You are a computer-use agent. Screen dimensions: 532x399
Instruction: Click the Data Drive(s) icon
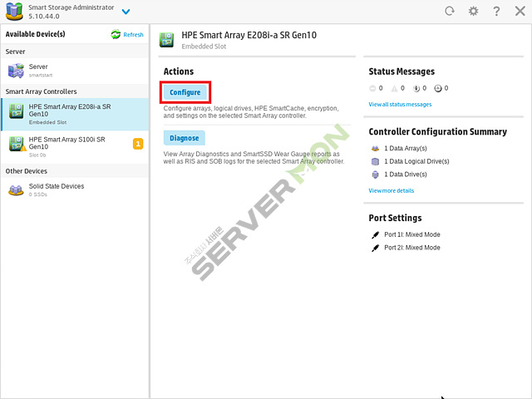click(x=375, y=175)
